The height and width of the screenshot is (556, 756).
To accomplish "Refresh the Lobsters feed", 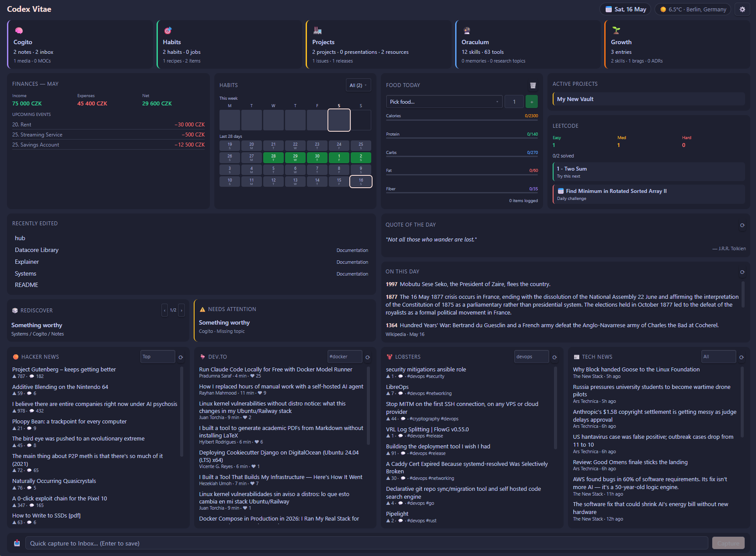I will 554,357.
